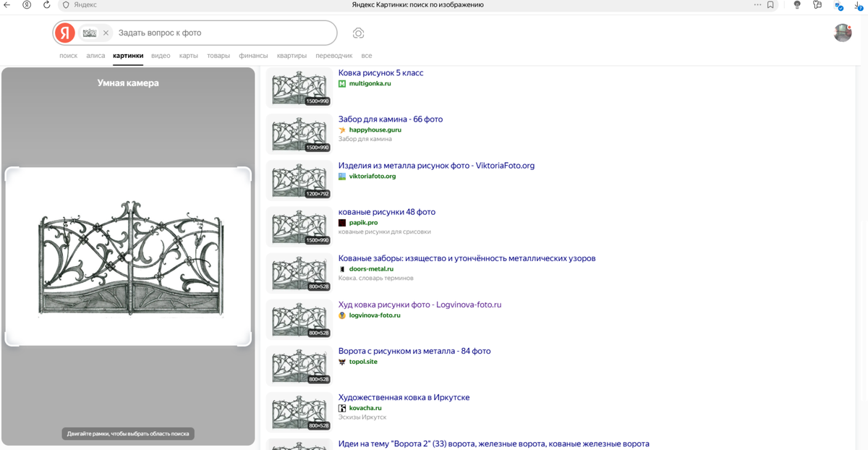Click the "Ковка. словарь терминов" caption
868x450 pixels.
(x=376, y=278)
